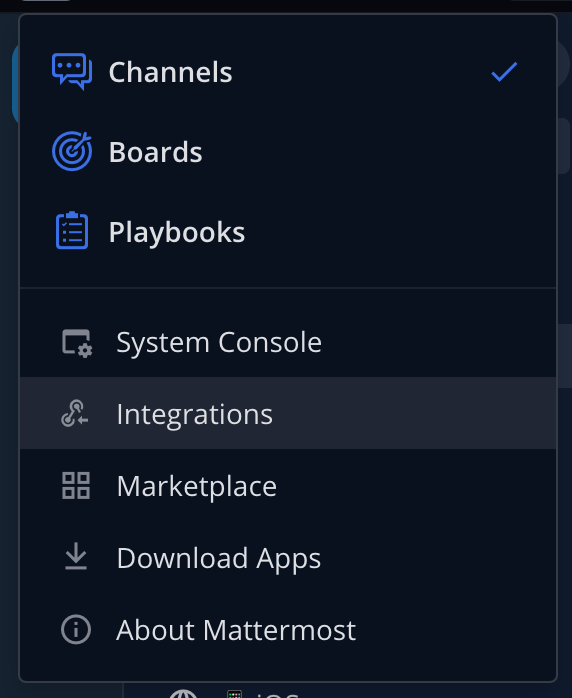Click the Integrations webhook icon

[75, 414]
